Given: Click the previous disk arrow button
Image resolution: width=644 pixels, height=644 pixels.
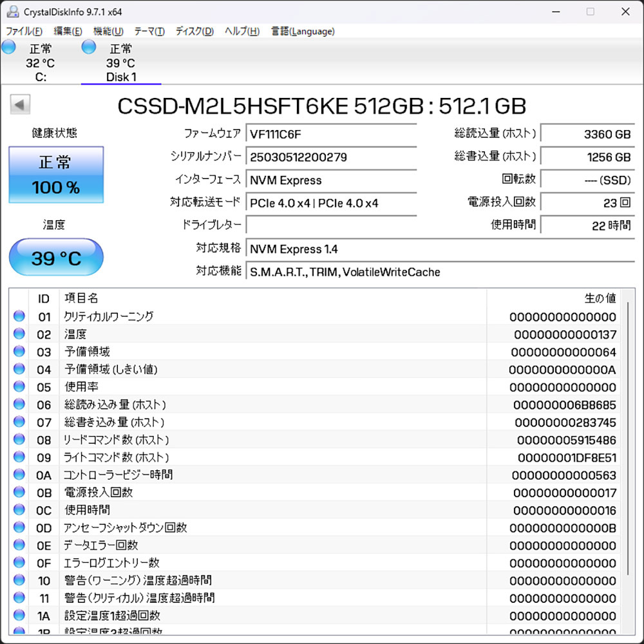Looking at the screenshot, I should click(x=21, y=104).
